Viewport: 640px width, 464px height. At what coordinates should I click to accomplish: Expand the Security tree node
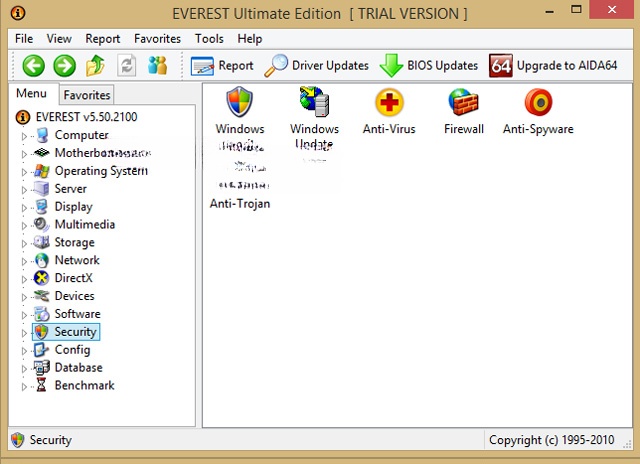click(x=24, y=333)
